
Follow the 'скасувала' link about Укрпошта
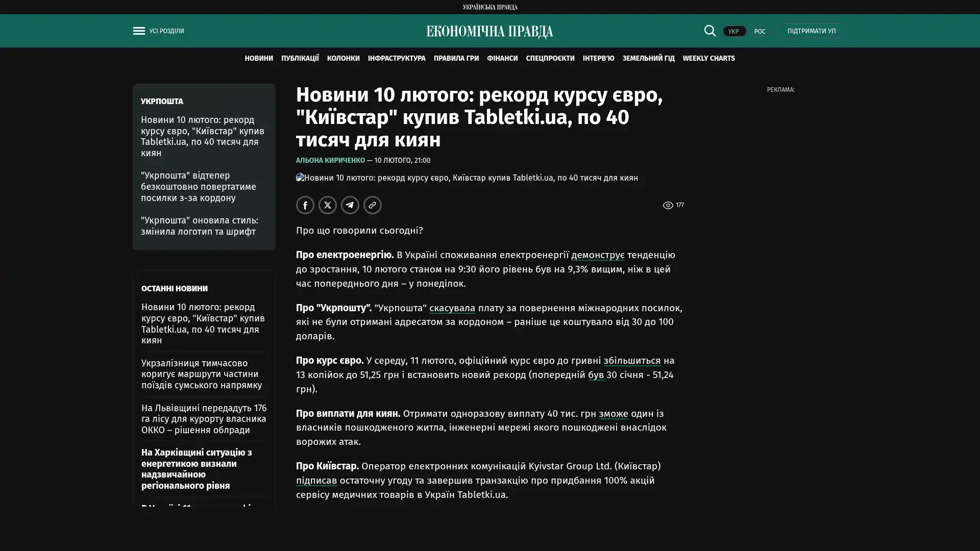[x=452, y=308]
